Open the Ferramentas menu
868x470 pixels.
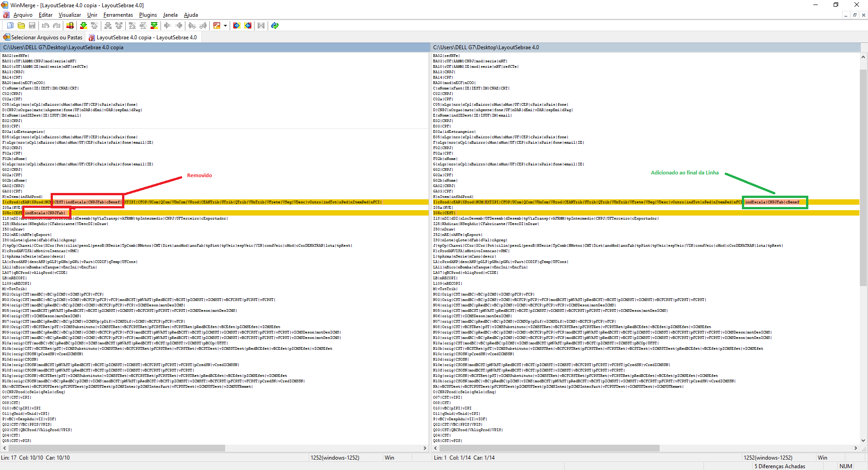[x=118, y=15]
